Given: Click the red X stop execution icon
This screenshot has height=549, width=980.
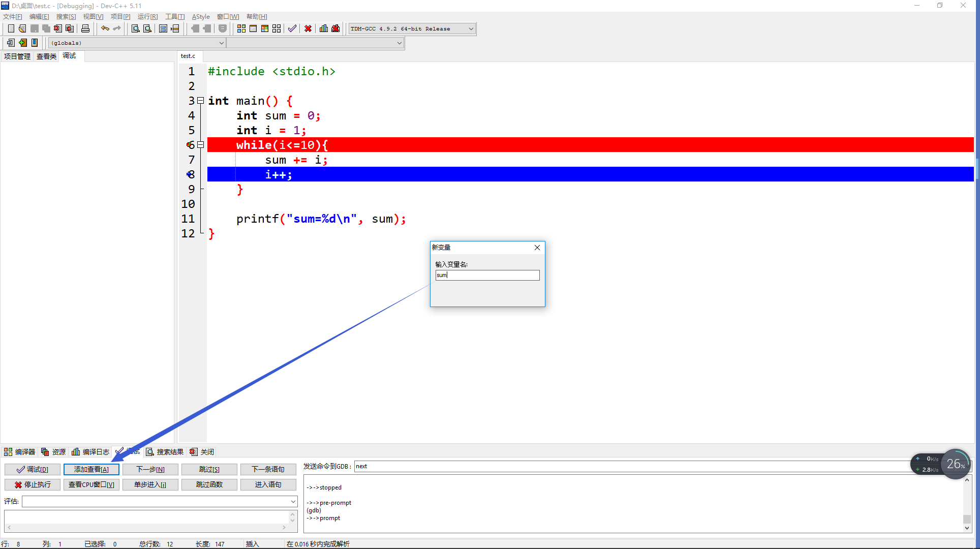Looking at the screenshot, I should 308,28.
